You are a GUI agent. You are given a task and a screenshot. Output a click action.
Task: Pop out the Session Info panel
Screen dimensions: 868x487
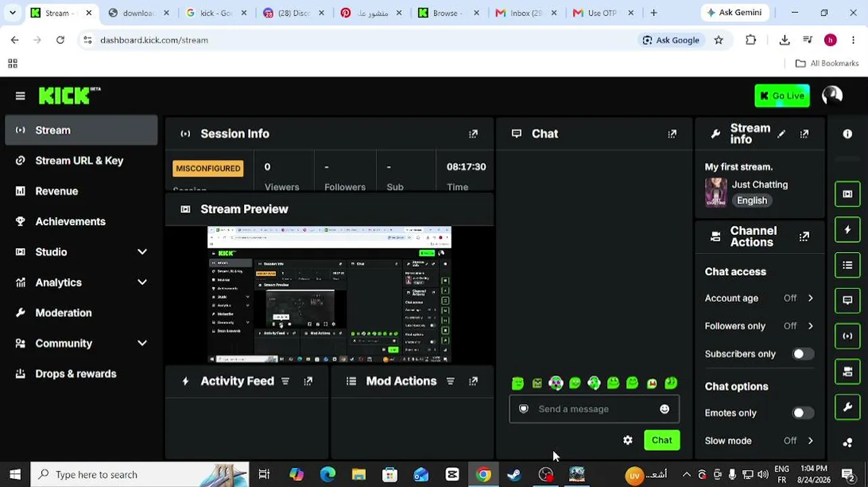point(473,134)
